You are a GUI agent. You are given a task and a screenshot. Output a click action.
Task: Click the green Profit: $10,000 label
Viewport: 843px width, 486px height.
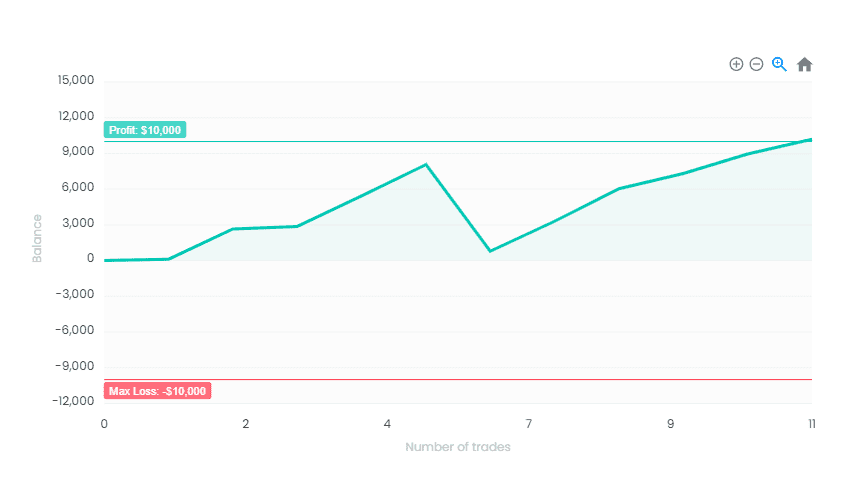[145, 130]
